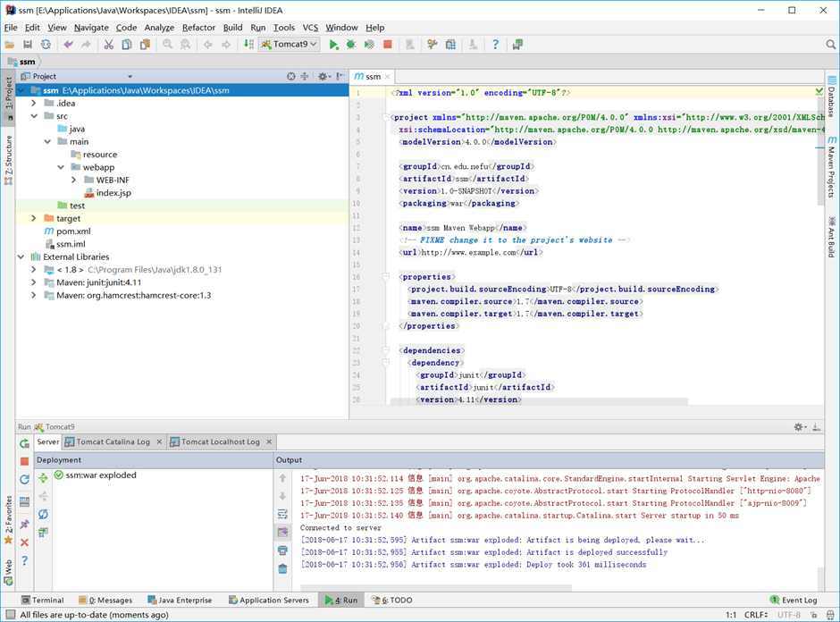Expand the WEB-INF folder
Screen dimensions: 840x622
(x=73, y=180)
